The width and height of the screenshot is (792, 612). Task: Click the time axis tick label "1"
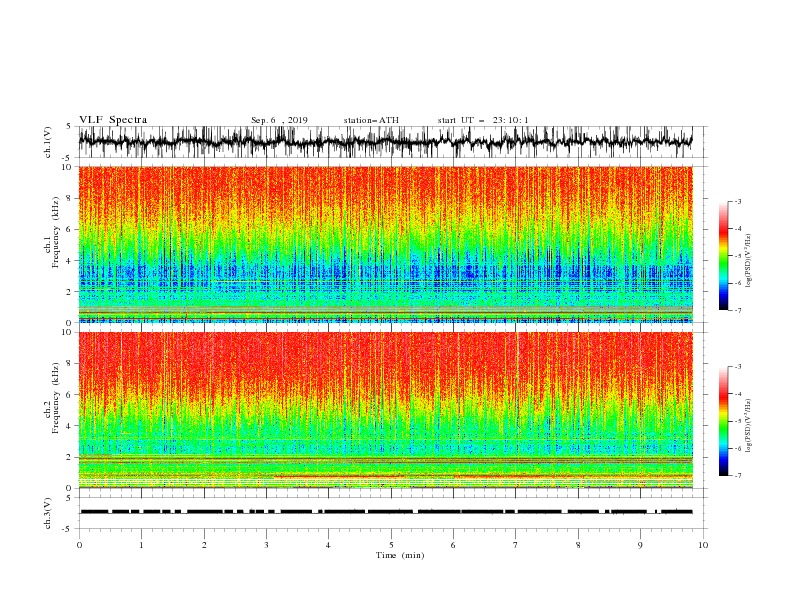pos(141,545)
